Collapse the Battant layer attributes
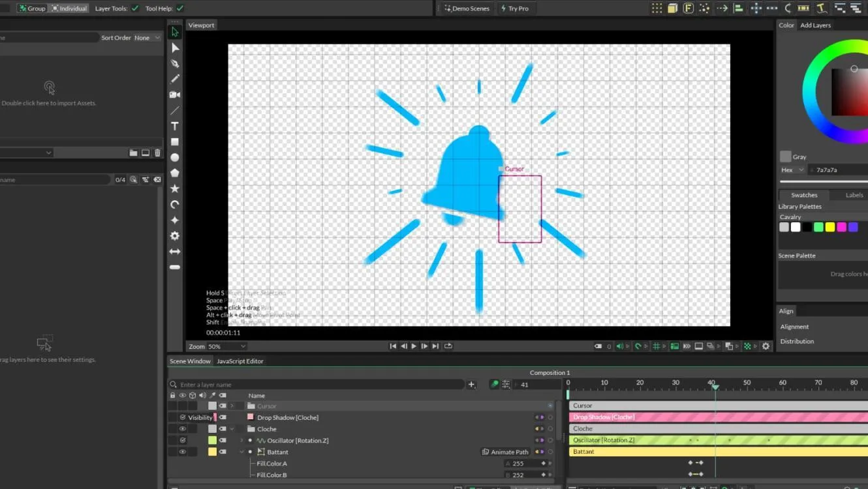This screenshot has width=868, height=489. [241, 452]
